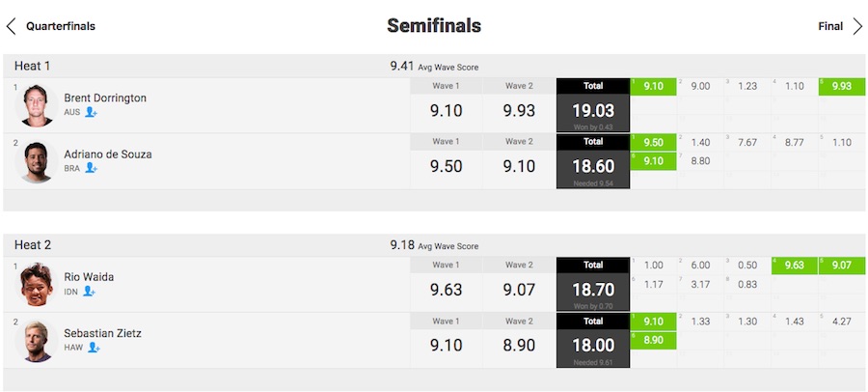The width and height of the screenshot is (868, 392).
Task: Select Waida's green 9.63 wave score
Action: (795, 266)
